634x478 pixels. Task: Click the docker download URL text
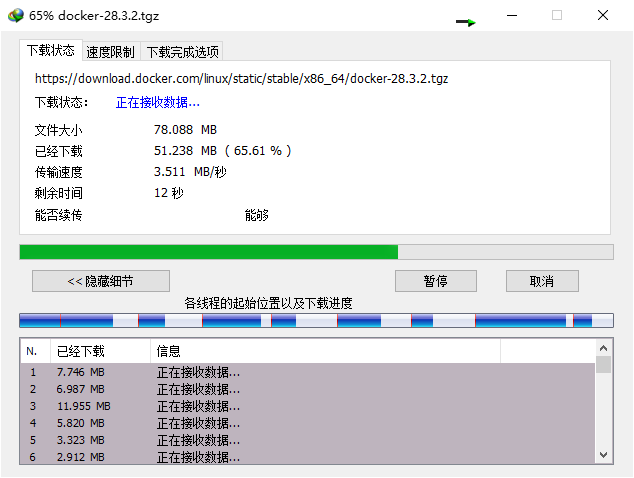(x=241, y=78)
